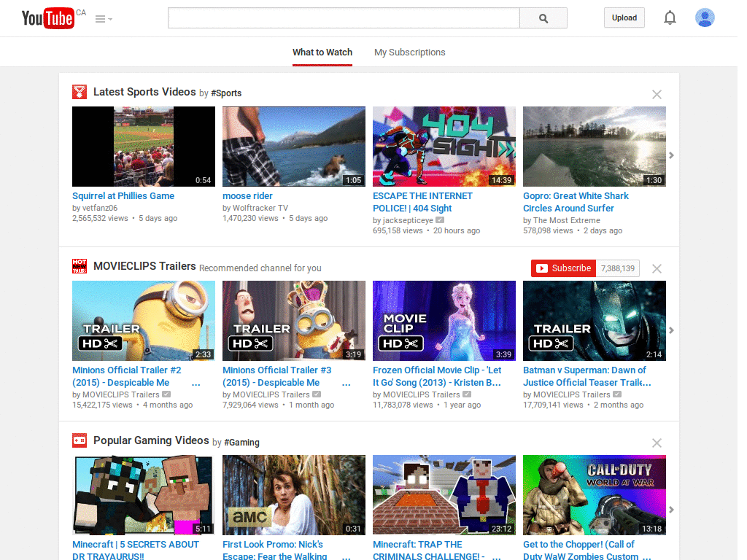
Task: Click the moose rider title link
Action: pyautogui.click(x=248, y=195)
